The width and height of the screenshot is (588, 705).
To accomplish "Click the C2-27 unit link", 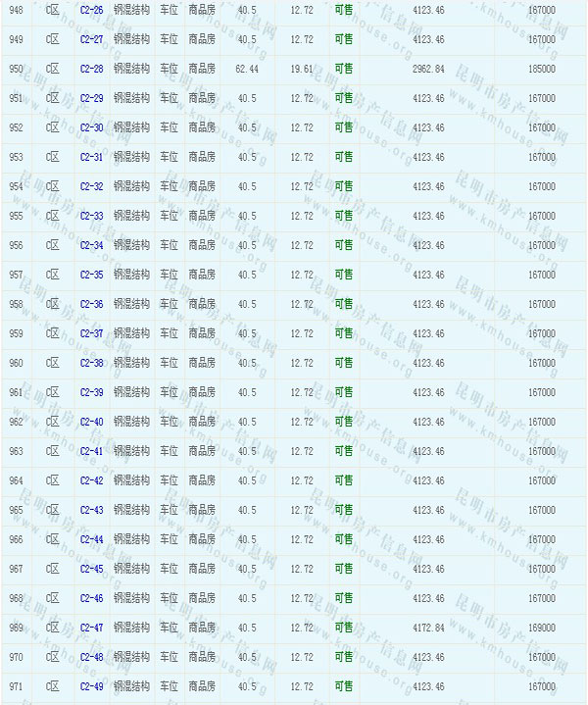I will [91, 39].
